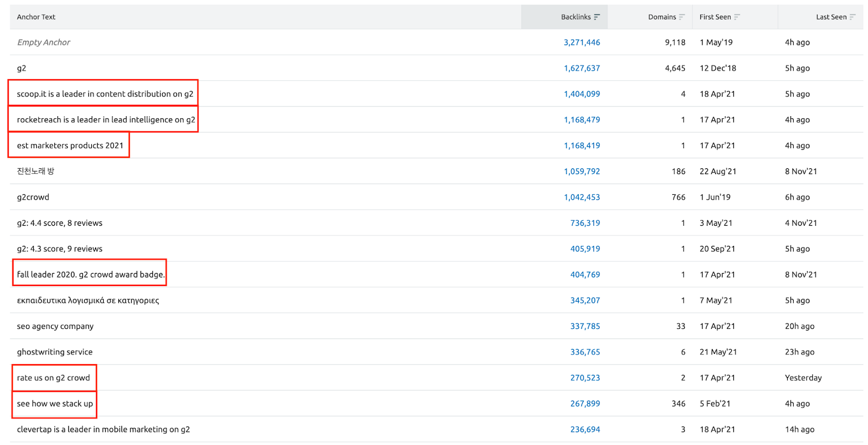Select the anchor text "g2crowd"
The height and width of the screenshot is (445, 868).
click(x=33, y=197)
